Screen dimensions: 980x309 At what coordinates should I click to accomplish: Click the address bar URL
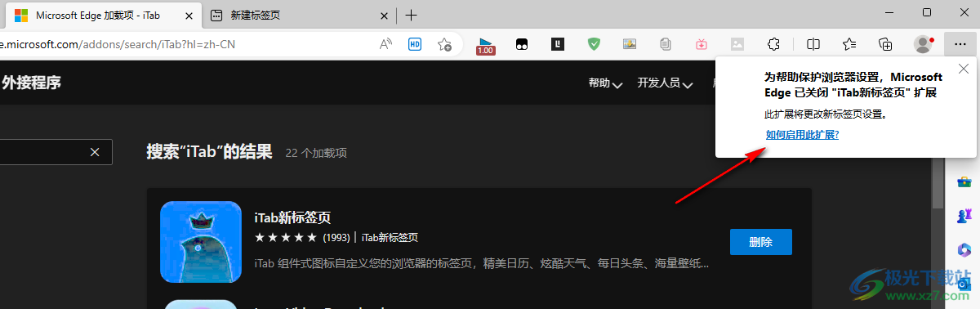118,44
